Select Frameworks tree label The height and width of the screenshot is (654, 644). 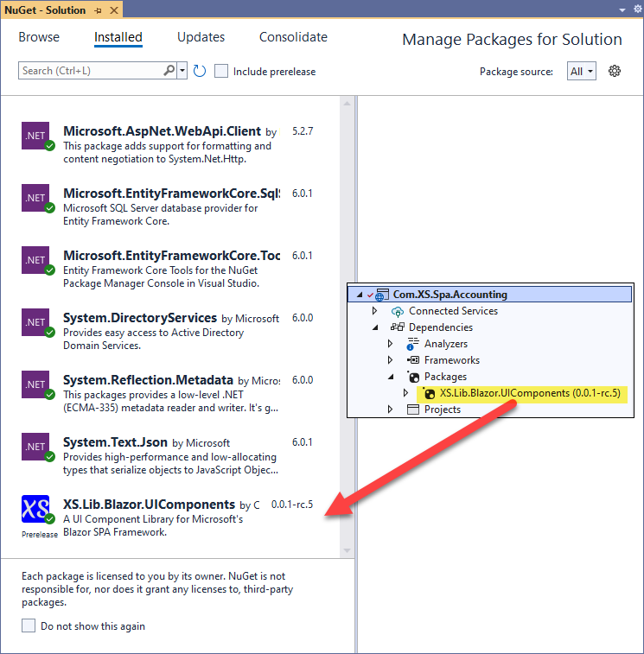coord(452,360)
